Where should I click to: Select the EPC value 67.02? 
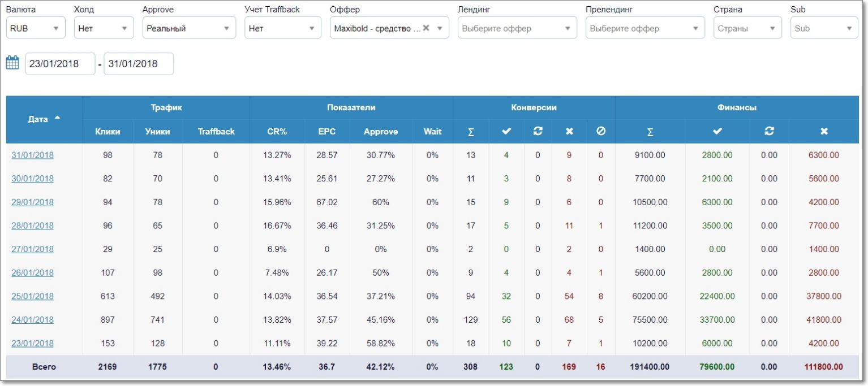click(x=327, y=202)
